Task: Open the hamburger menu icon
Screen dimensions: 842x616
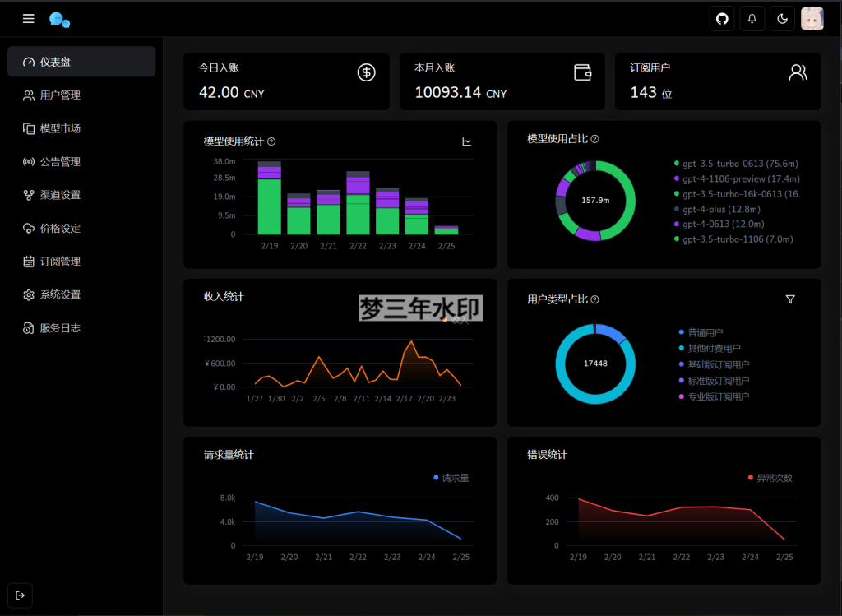Action: point(29,19)
